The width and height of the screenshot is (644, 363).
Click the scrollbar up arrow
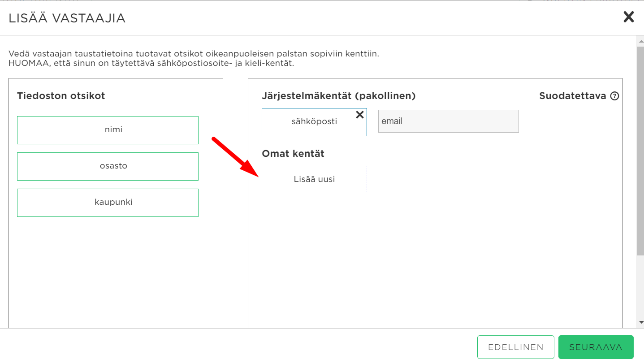pos(640,40)
